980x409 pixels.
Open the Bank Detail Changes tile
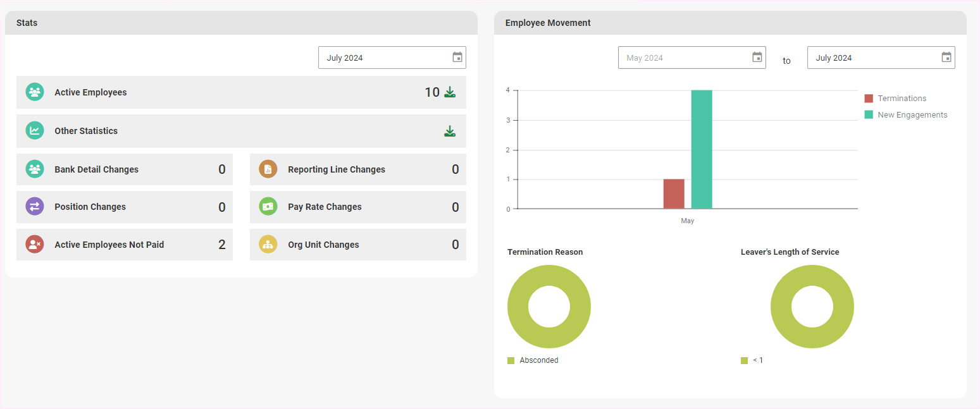[x=125, y=169]
